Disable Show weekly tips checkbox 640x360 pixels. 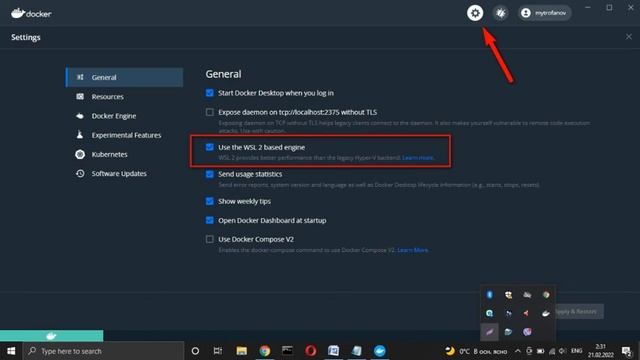coord(209,201)
